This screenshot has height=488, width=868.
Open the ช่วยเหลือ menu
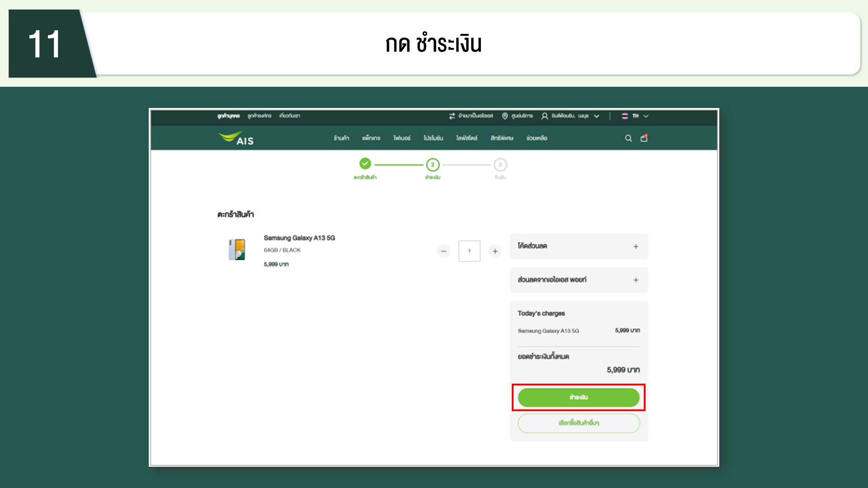537,138
